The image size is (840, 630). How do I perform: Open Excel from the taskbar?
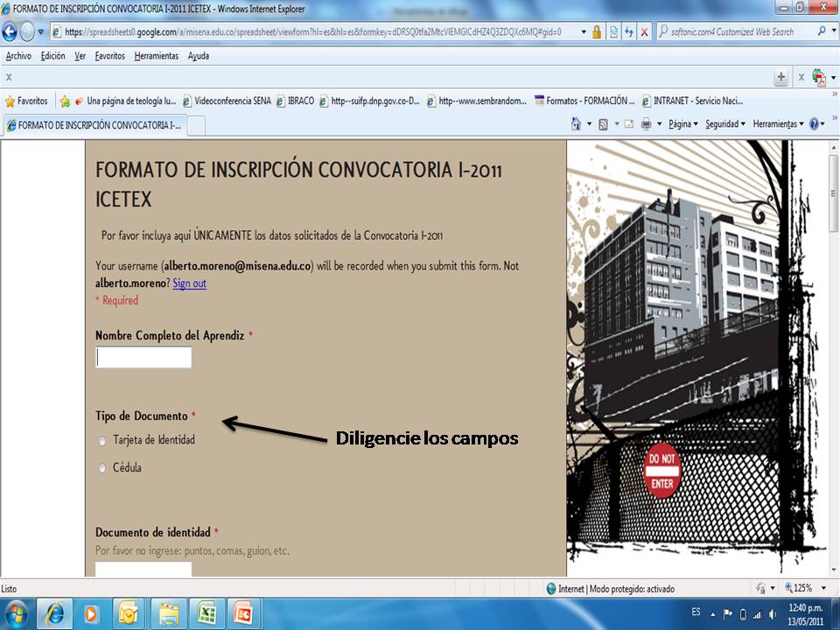point(206,614)
